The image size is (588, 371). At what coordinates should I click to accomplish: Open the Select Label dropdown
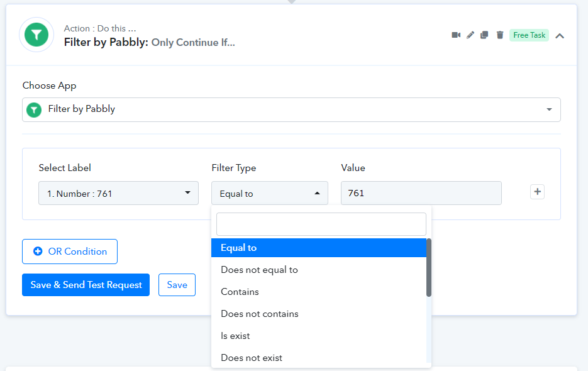pyautogui.click(x=118, y=193)
